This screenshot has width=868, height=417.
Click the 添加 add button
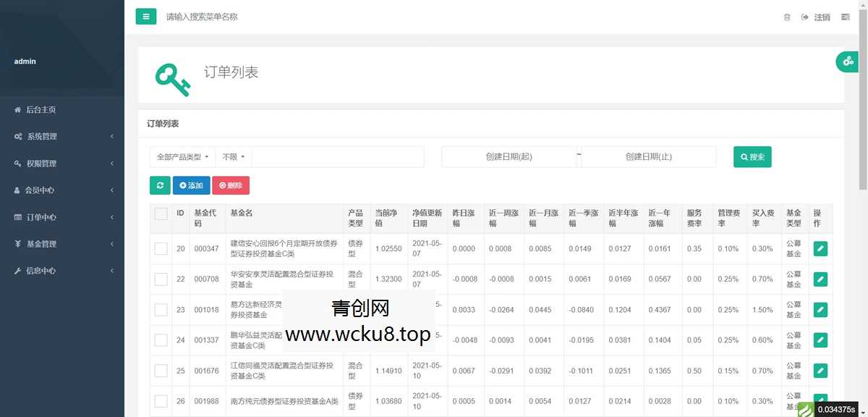(x=191, y=185)
